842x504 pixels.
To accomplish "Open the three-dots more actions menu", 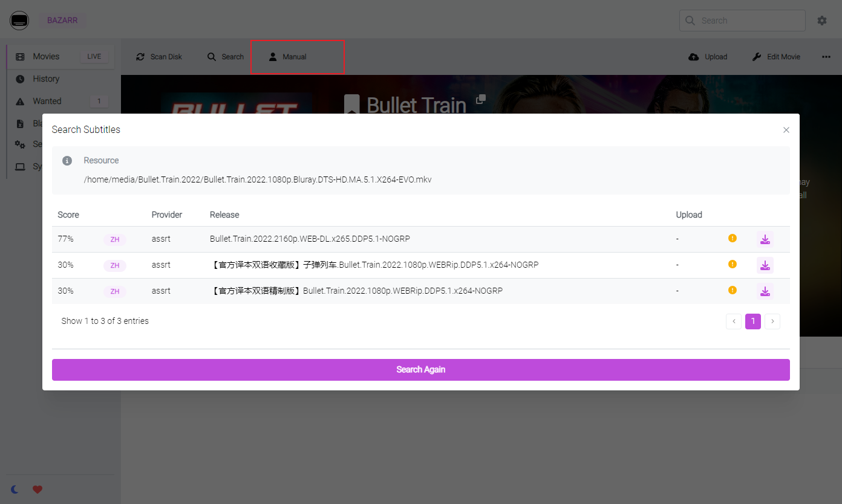I will click(x=826, y=57).
